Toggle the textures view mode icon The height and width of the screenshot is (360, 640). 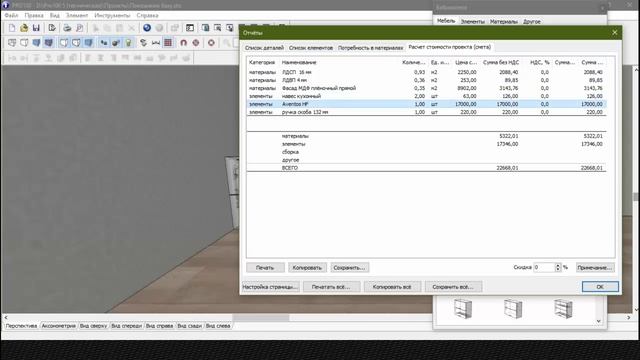tap(49, 42)
